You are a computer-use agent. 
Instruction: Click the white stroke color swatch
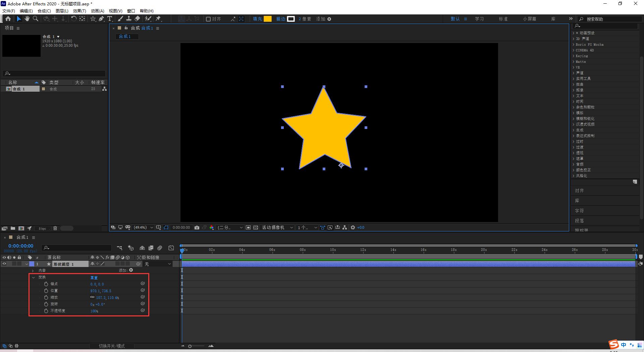click(x=291, y=19)
